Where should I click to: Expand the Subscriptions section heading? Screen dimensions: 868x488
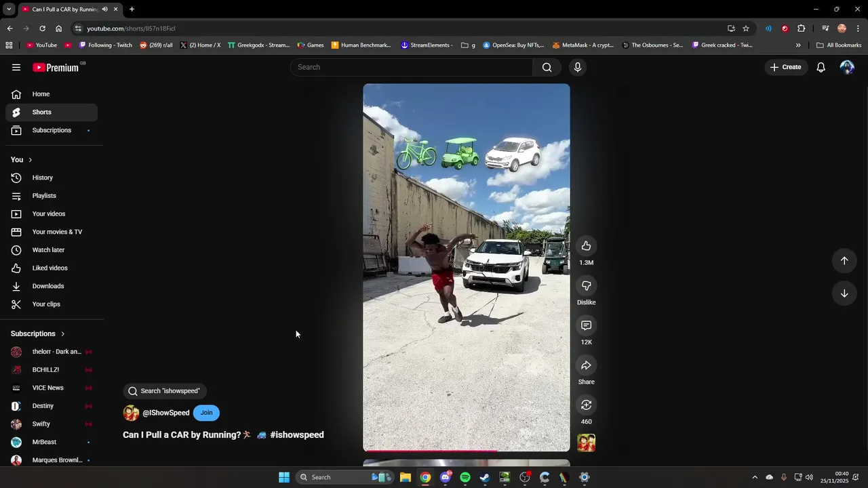pos(38,334)
